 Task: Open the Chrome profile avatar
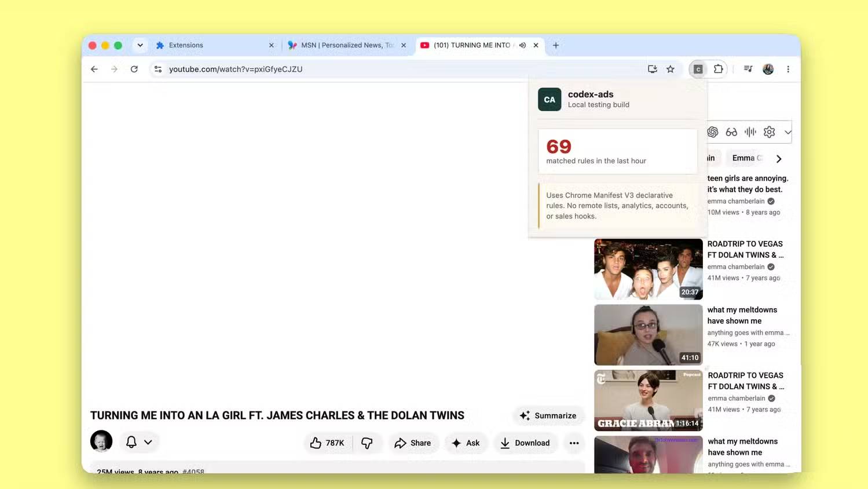pos(768,69)
